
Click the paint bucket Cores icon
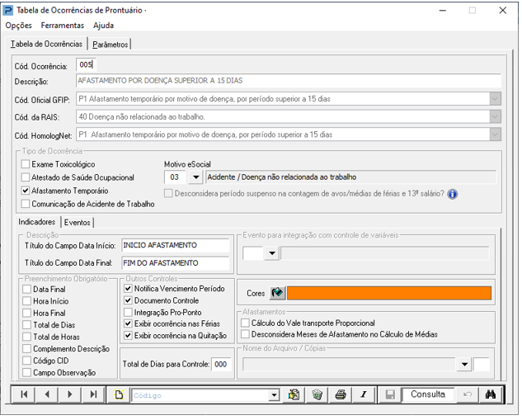click(277, 293)
